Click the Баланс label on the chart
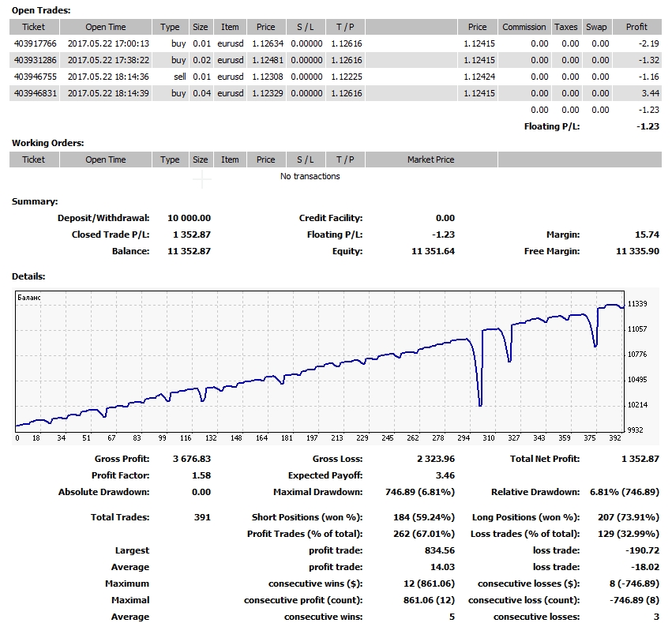 (29, 298)
